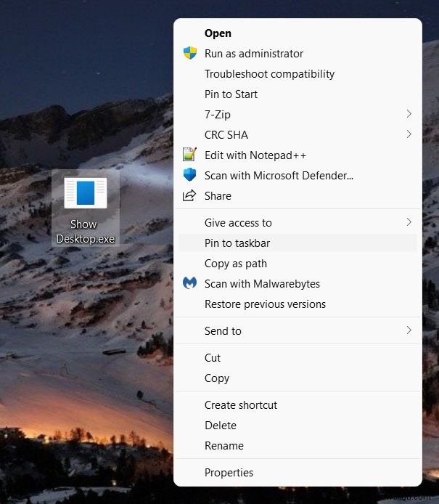Screen dimensions: 439x504
Task: Choose Copy as path
Action: click(298, 264)
